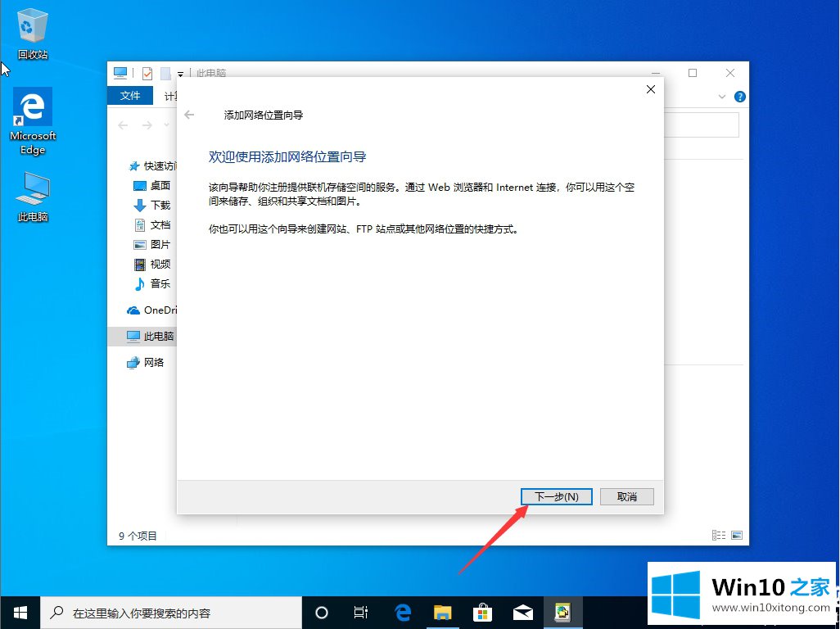Image resolution: width=840 pixels, height=629 pixels.
Task: Select the Microsoft Edge desktop shortcut
Action: 33,120
